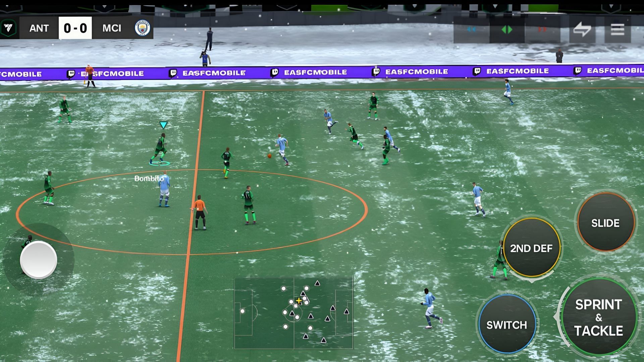Tap the score 0-0 display
This screenshot has height=362, width=644.
[75, 28]
